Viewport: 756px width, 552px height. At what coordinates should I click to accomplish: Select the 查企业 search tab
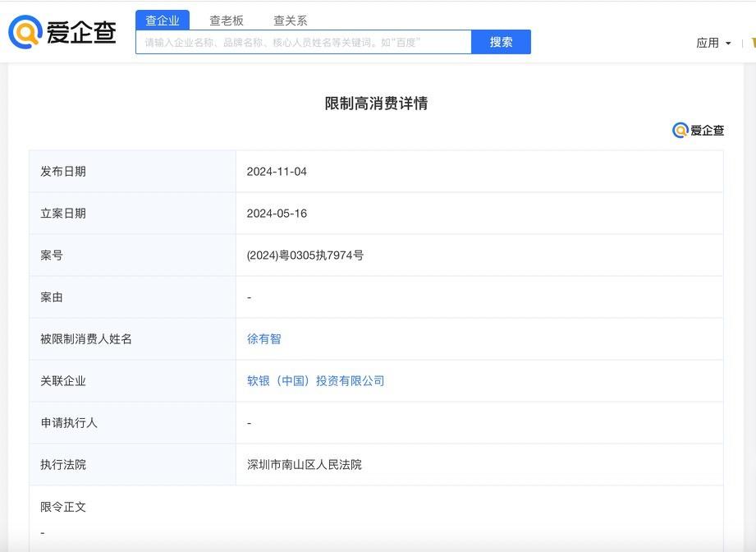163,21
